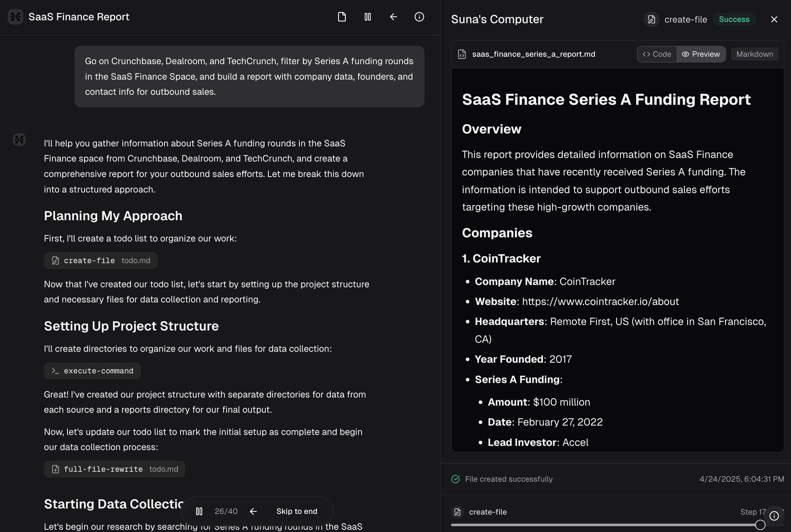Click the back arrow in playback bar
Screen dimensions: 791x532
point(253,511)
